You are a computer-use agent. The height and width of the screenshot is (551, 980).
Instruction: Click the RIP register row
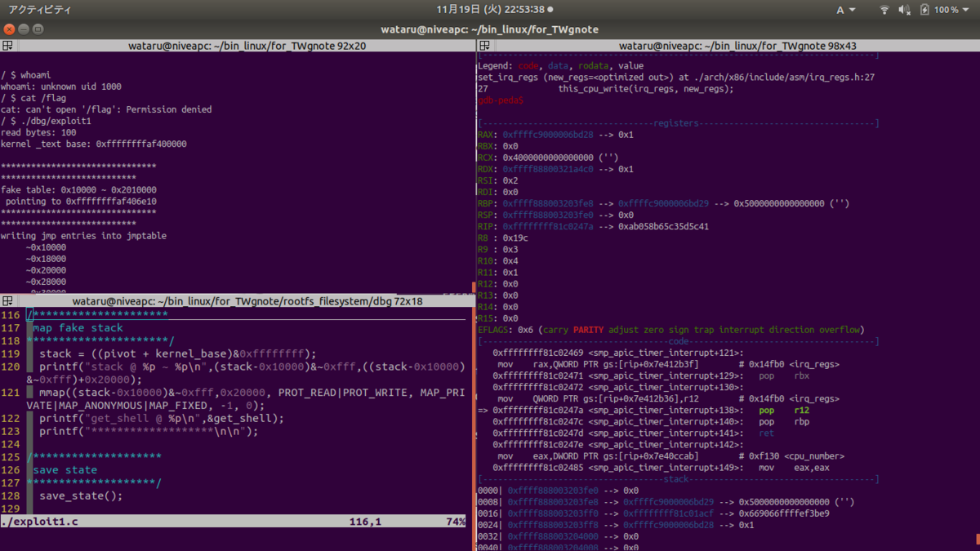593,226
